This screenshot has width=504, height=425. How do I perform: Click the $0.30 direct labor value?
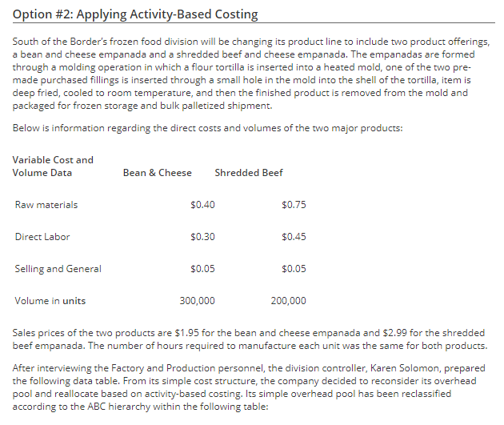tap(202, 237)
